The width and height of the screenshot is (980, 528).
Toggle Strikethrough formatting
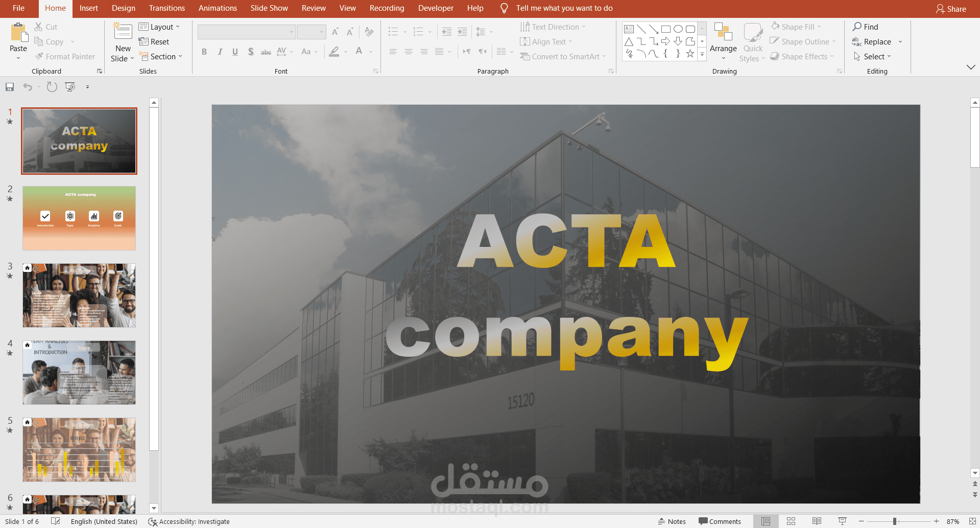tap(266, 52)
